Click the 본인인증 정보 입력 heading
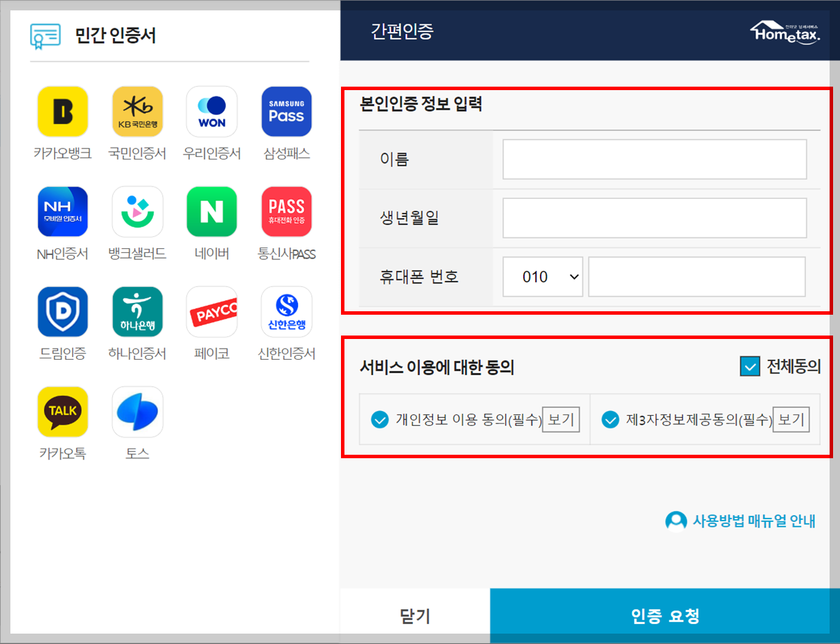Screen dimensions: 840x644 click(x=421, y=105)
